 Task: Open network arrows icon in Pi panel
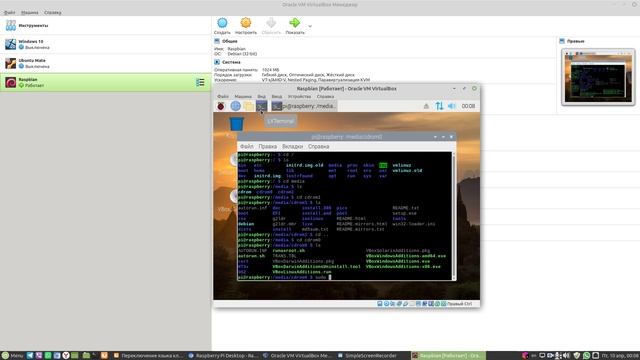point(439,106)
